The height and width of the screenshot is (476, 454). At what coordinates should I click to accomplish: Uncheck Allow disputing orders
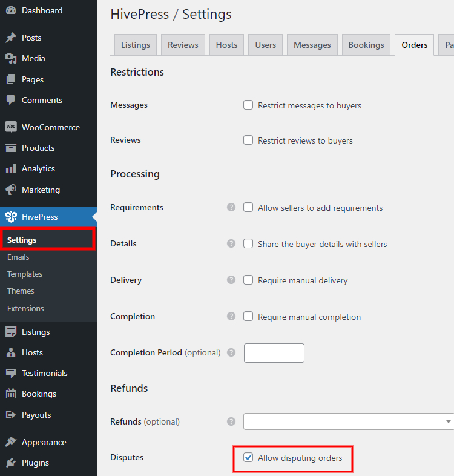click(x=248, y=457)
